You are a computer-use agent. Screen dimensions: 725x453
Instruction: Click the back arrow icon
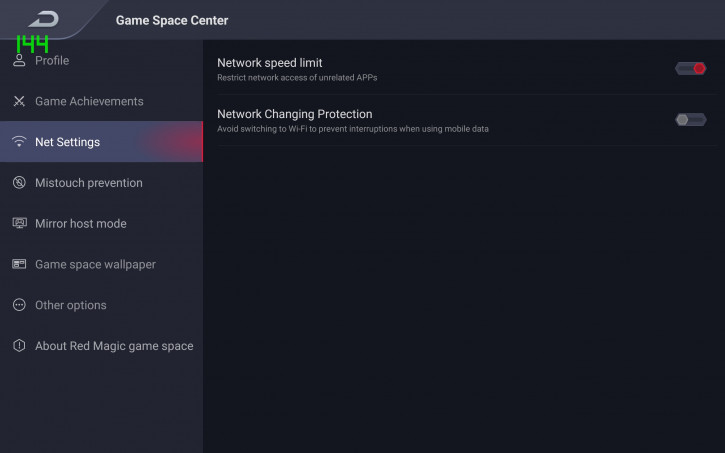tap(43, 19)
